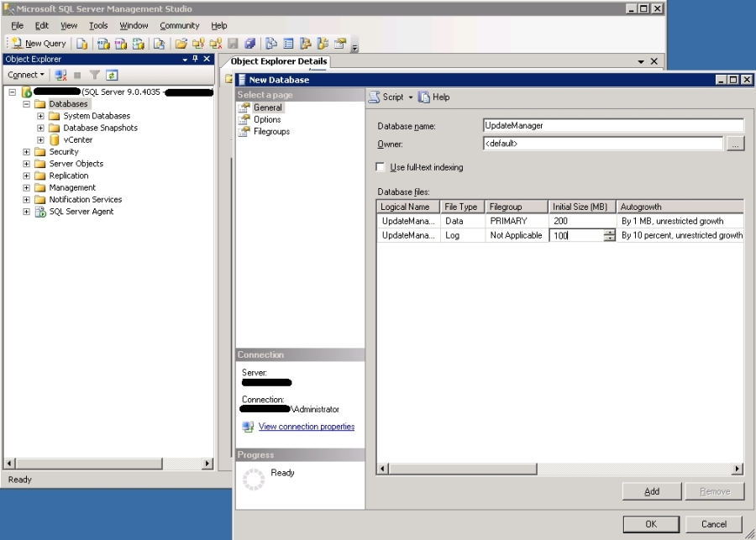The height and width of the screenshot is (540, 756).
Task: Select the General page
Action: (x=268, y=107)
